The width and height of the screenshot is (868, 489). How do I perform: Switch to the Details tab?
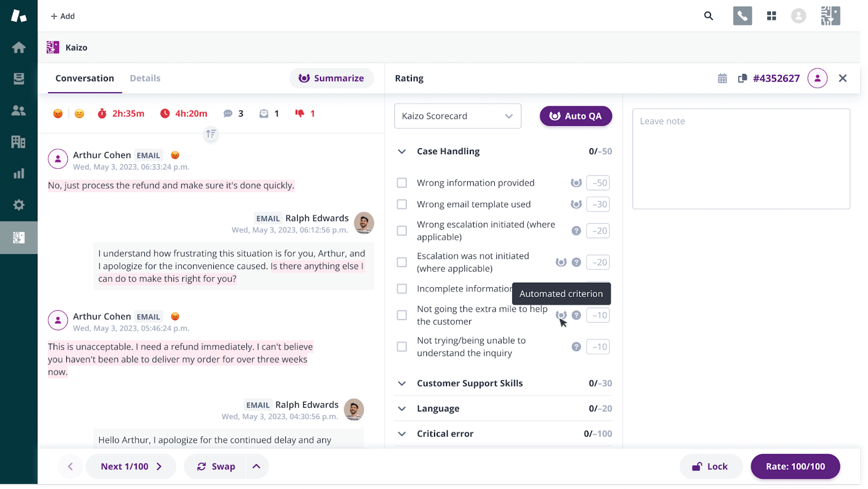tap(145, 78)
